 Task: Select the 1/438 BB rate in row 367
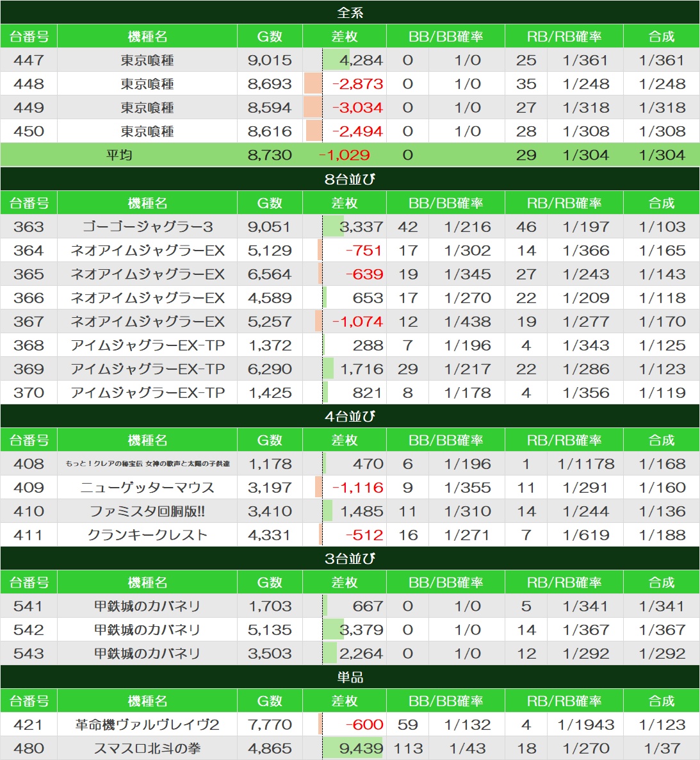[x=468, y=321]
